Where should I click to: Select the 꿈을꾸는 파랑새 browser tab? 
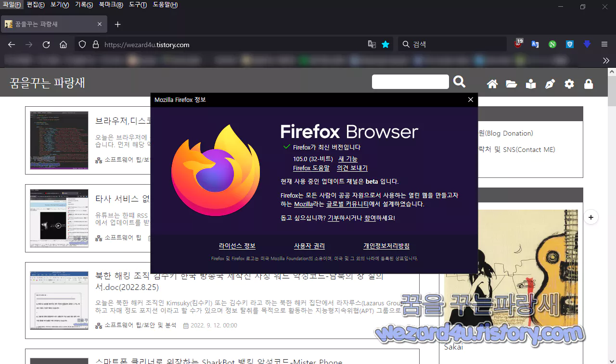coord(54,24)
